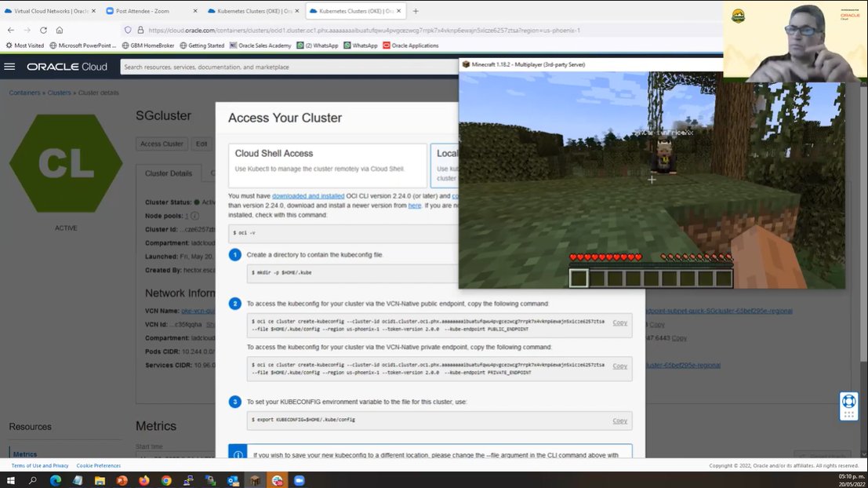Open File Explorer from the taskbar
This screenshot has height=488, width=868.
100,480
